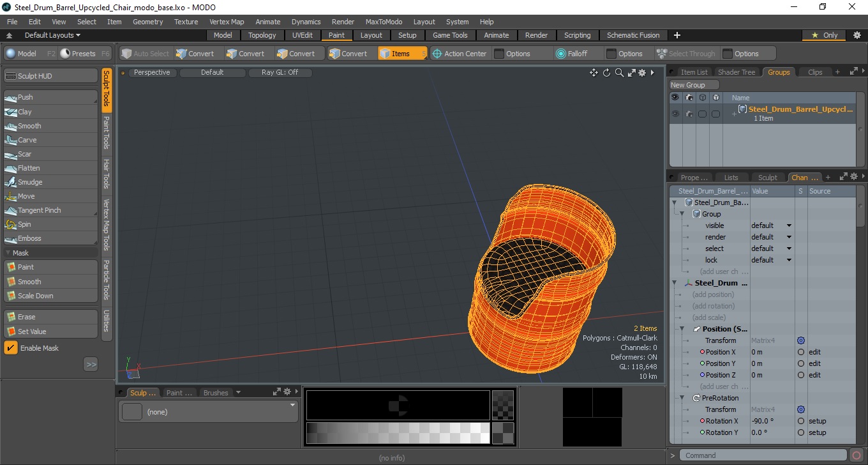Select the Emboss sculpt tool
Viewport: 868px width, 465px height.
[x=51, y=238]
